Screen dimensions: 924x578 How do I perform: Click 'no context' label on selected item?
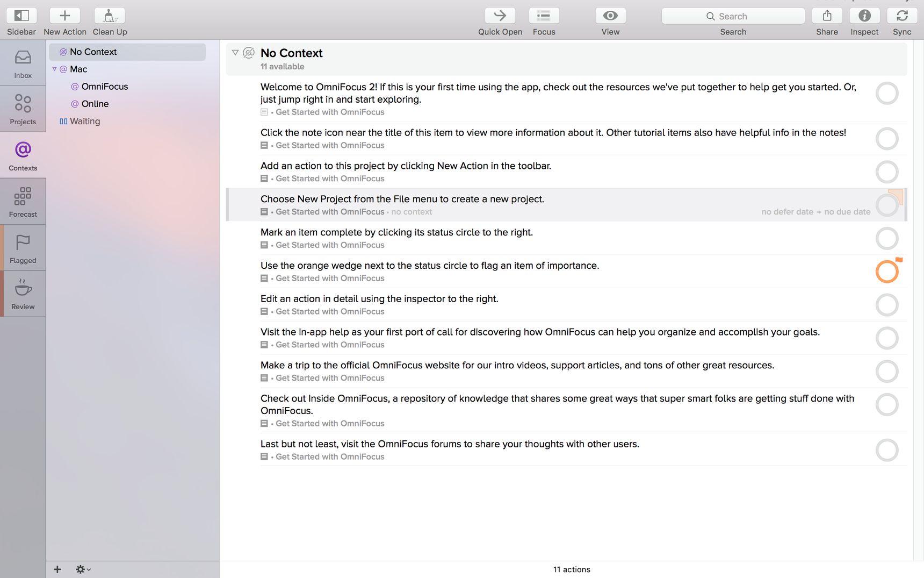pyautogui.click(x=412, y=212)
